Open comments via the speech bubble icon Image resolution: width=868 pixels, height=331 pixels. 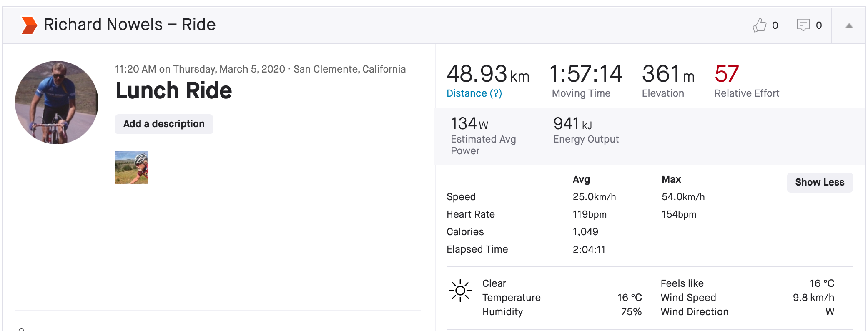coord(803,25)
